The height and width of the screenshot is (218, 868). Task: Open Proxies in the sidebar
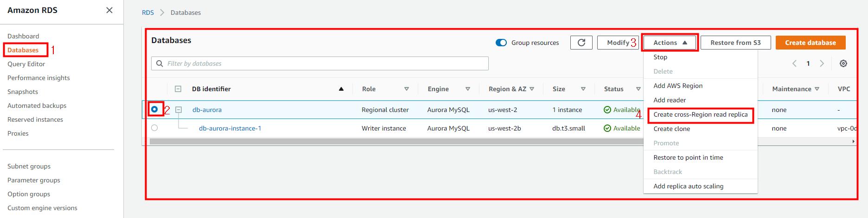click(x=18, y=133)
